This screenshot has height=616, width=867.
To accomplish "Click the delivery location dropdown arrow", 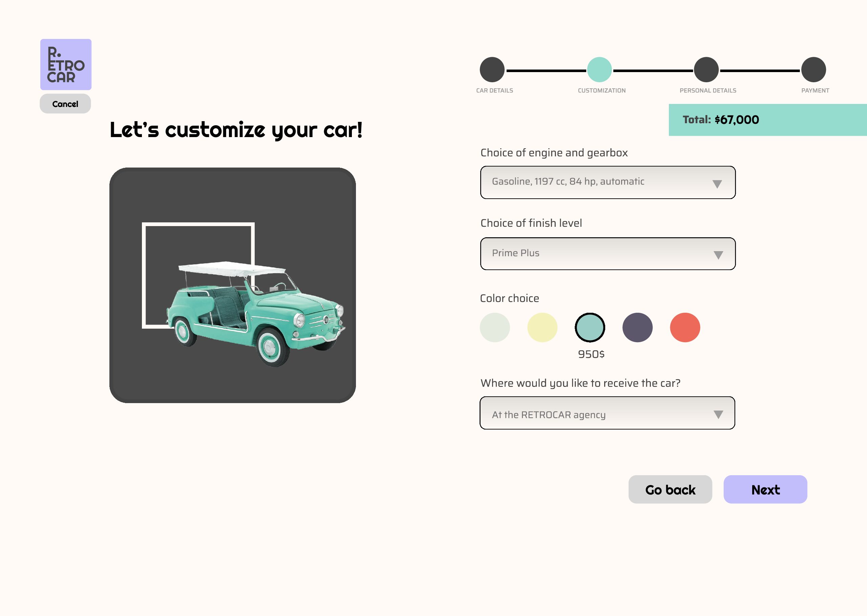I will (718, 414).
